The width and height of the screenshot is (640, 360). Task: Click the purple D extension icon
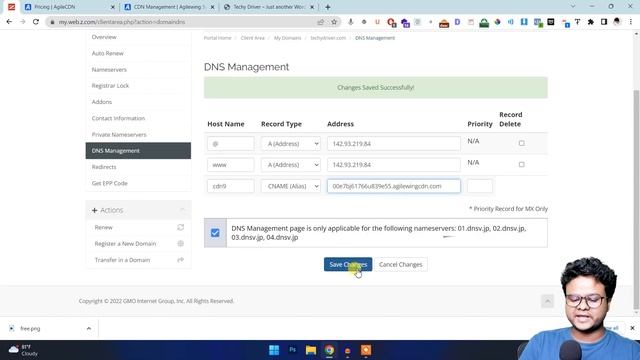pos(457,22)
